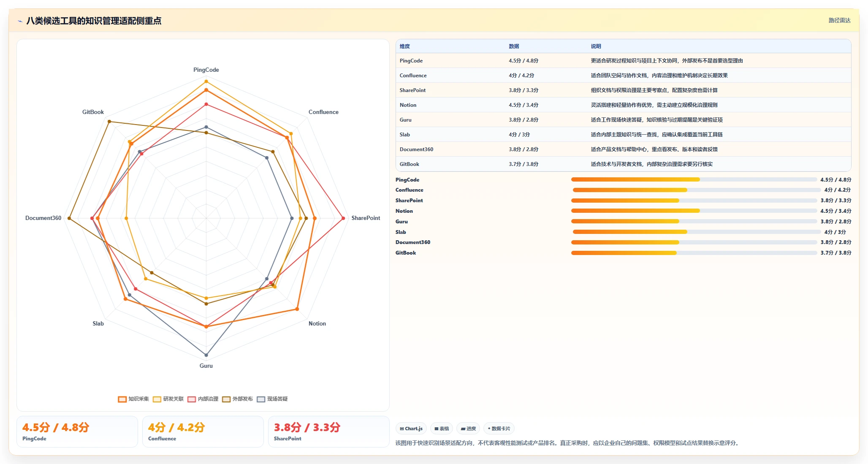Viewport: 868px width, 464px height.
Task: Click the 4.5分 / 3.4分 table cell
Action: 524,105
